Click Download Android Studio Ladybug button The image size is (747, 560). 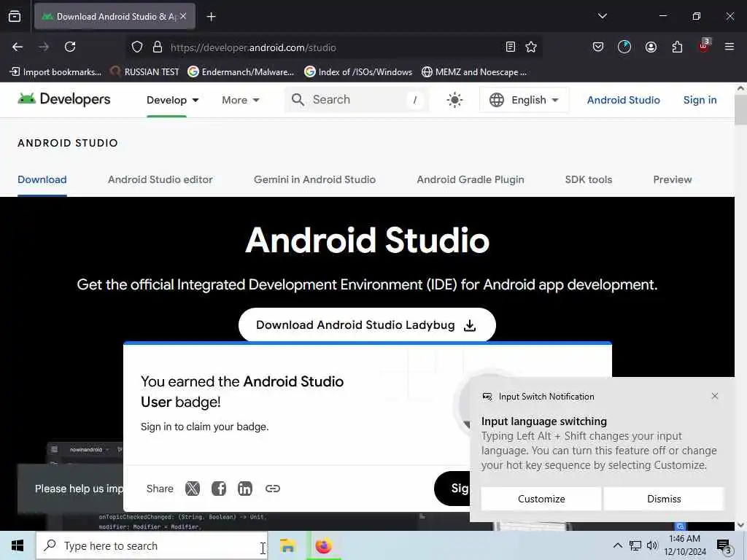(367, 325)
